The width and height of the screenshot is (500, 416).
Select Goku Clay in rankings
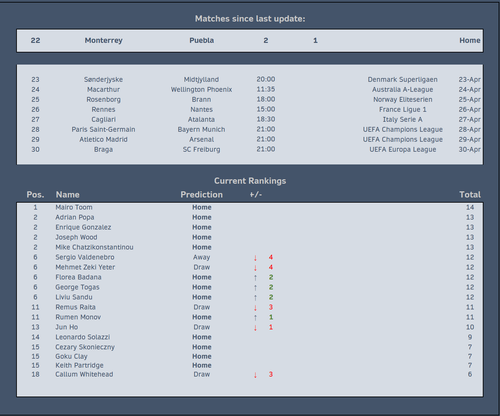tap(71, 357)
